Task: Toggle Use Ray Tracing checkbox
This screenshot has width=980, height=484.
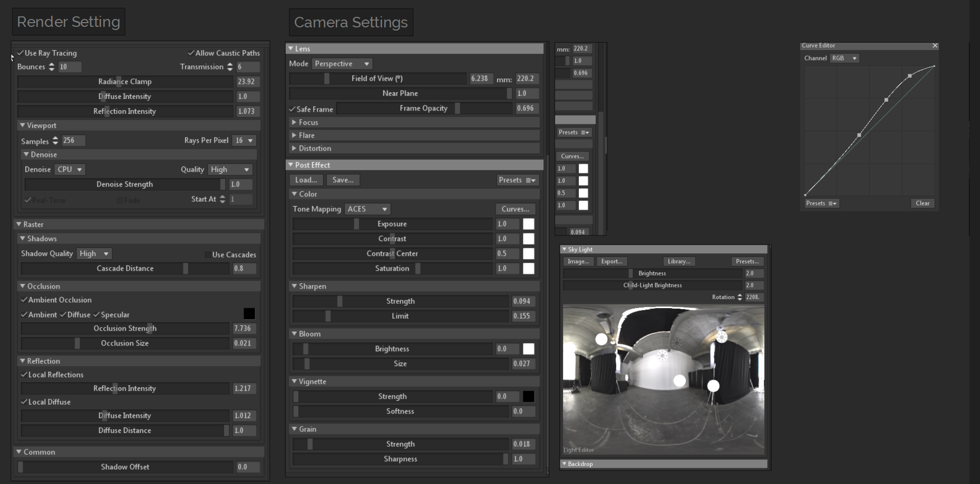Action: tap(21, 53)
